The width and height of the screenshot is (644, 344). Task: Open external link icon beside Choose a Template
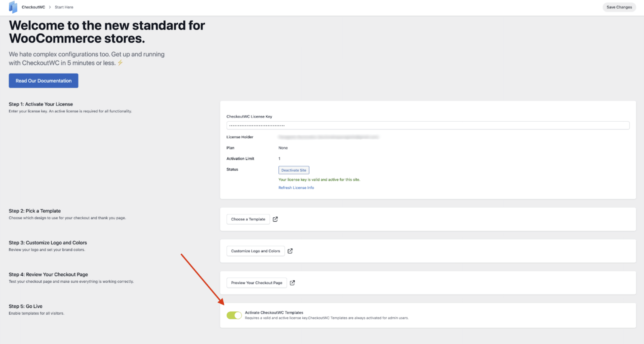[x=275, y=219]
